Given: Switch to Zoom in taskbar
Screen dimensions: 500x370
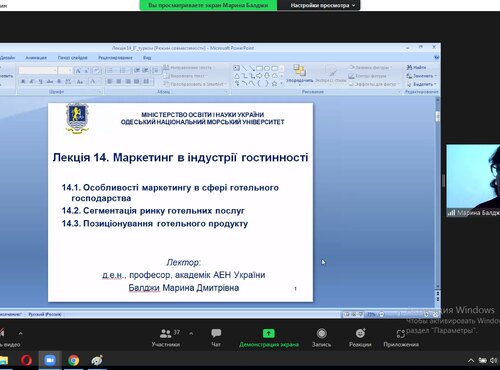Looking at the screenshot, I should click(50, 360).
